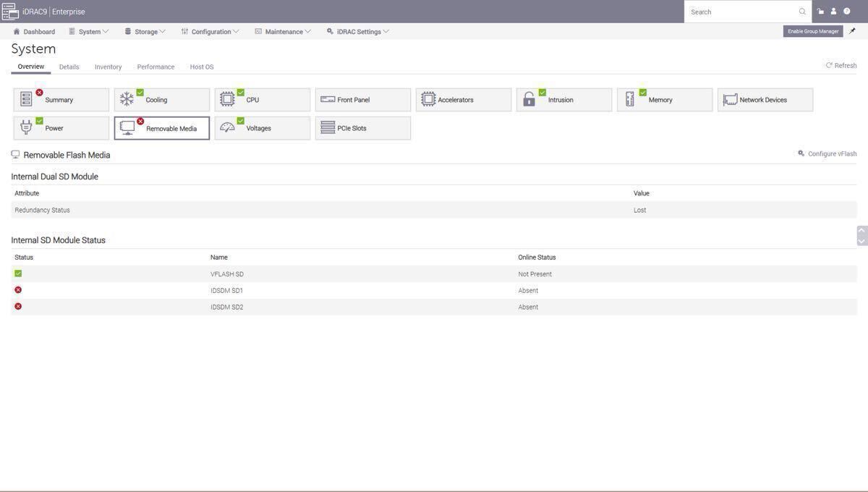Click the Refresh link

coord(841,65)
